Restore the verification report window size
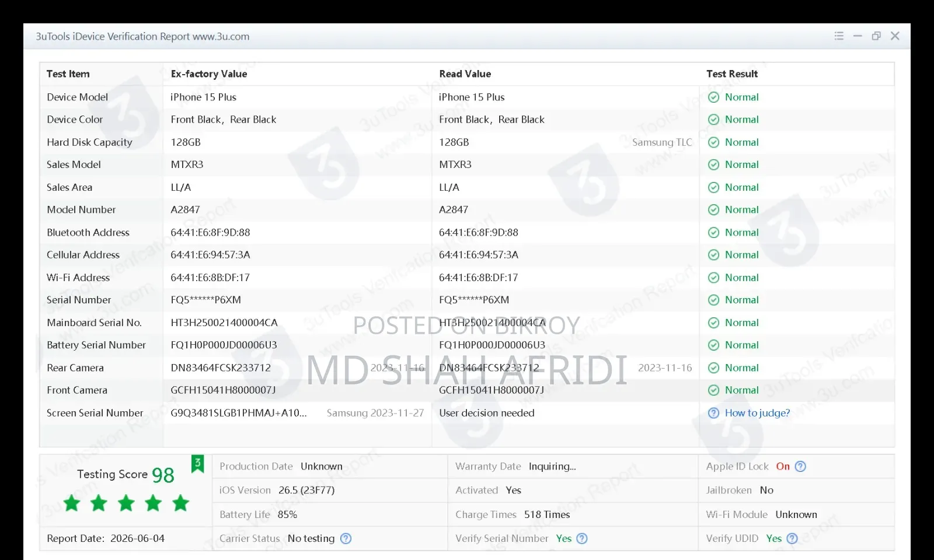This screenshot has height=560, width=934. (x=876, y=36)
